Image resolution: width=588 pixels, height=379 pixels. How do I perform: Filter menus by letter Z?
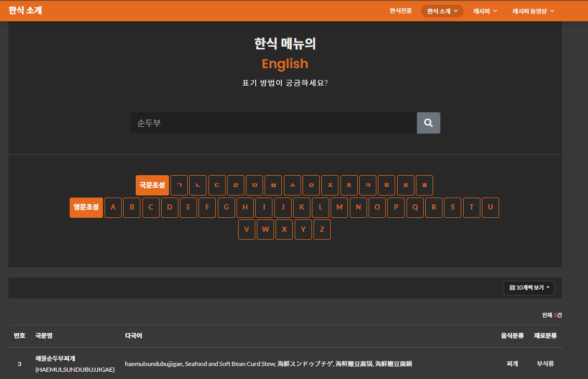pos(322,229)
